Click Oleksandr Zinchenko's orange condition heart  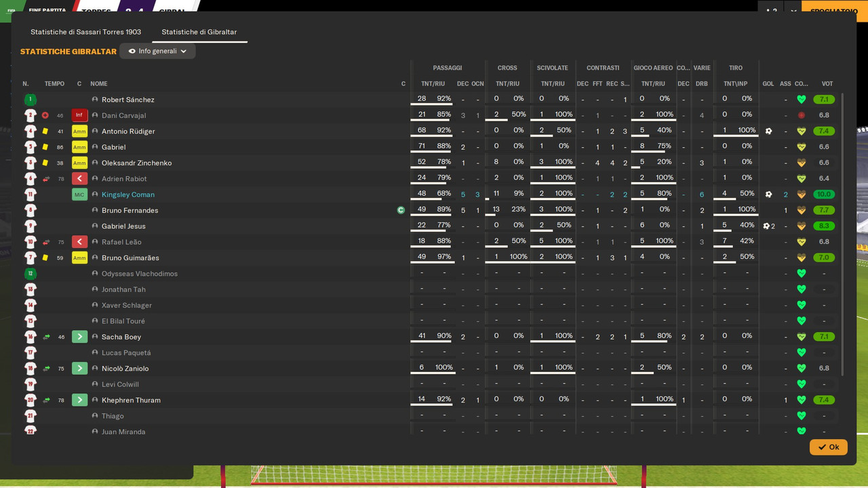(802, 163)
